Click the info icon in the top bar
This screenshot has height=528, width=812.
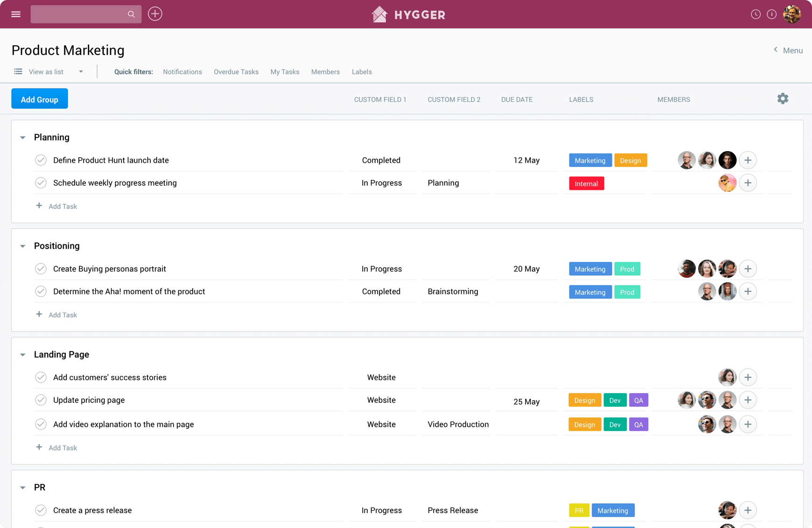(x=772, y=14)
